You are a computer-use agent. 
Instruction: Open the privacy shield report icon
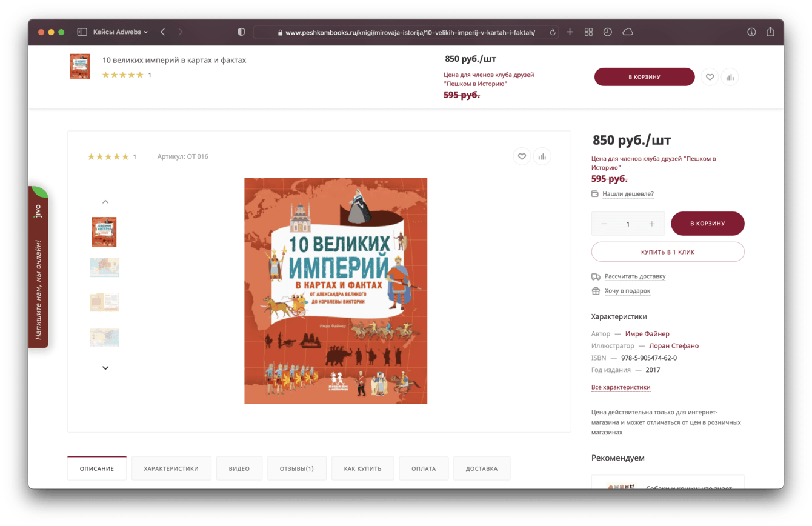tap(241, 32)
